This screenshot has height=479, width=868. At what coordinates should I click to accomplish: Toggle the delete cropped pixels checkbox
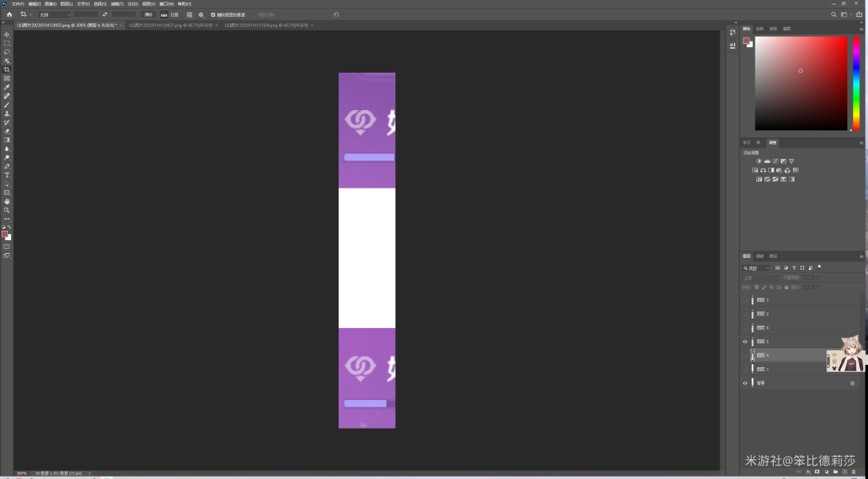[x=213, y=14]
